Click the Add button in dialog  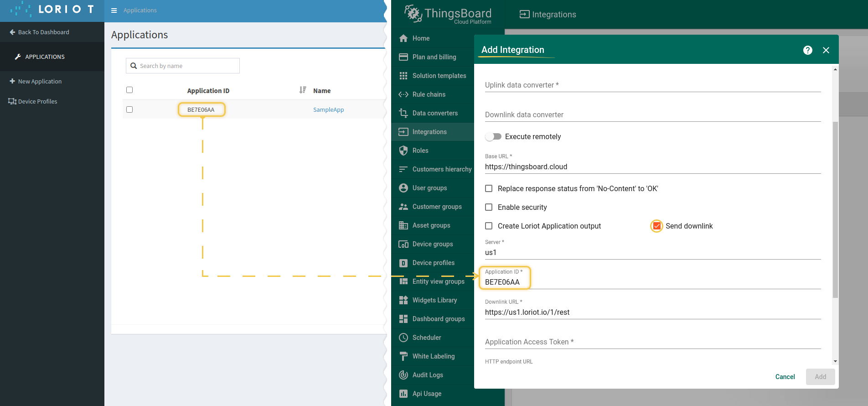[820, 377]
